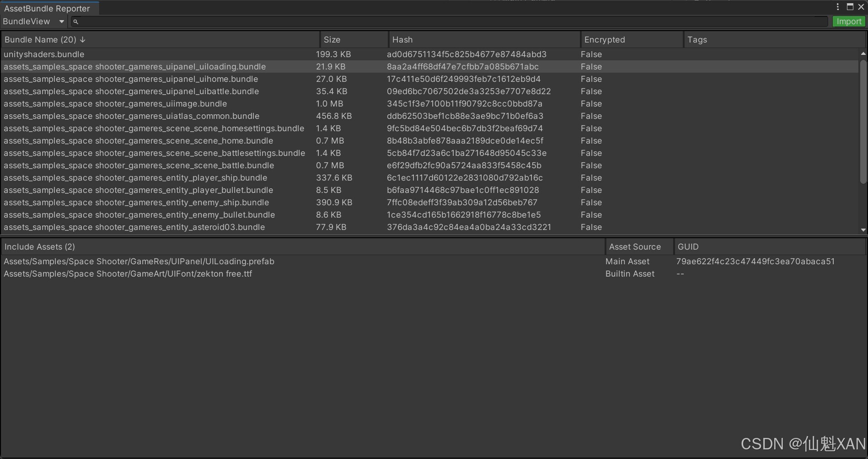Select the UILoading.prefab asset row
The image size is (868, 459).
[x=139, y=262]
